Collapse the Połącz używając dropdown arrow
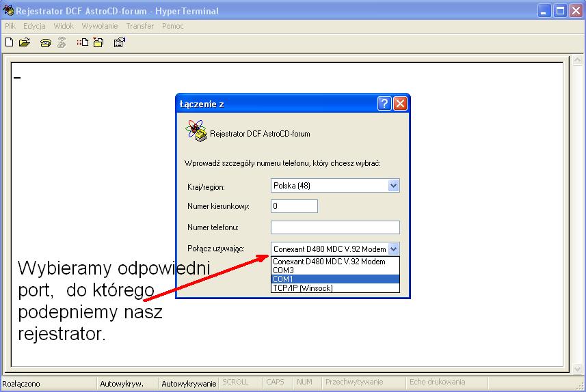Screen dimensions: 586x392 click(x=393, y=249)
